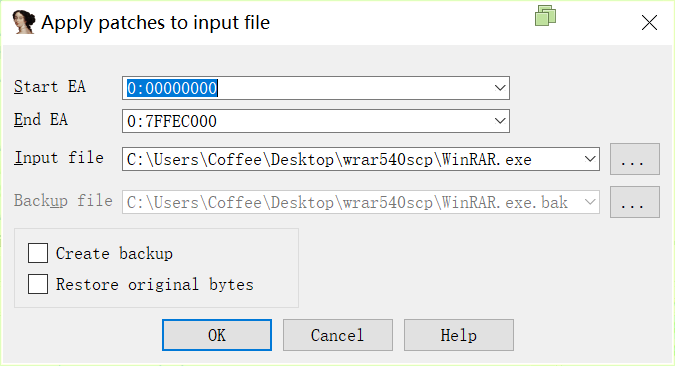Close the Apply patches dialog
The height and width of the screenshot is (366, 675).
coord(649,22)
